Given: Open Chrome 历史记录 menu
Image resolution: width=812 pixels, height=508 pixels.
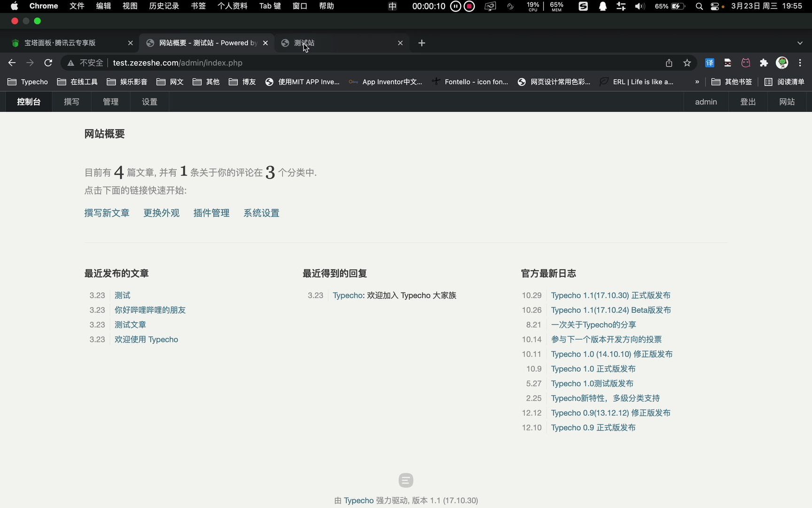Looking at the screenshot, I should pyautogui.click(x=164, y=6).
